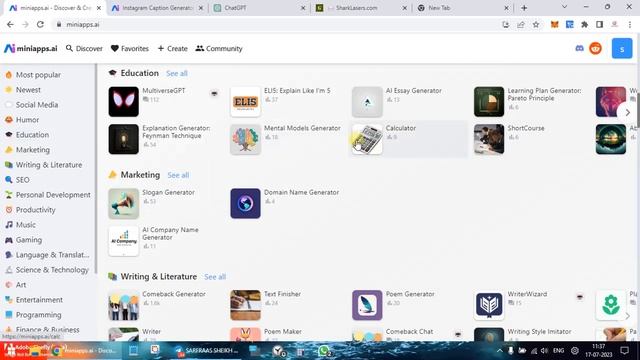Open the Domain Name Generator icon
Screen dimensions: 640x360
pyautogui.click(x=245, y=203)
